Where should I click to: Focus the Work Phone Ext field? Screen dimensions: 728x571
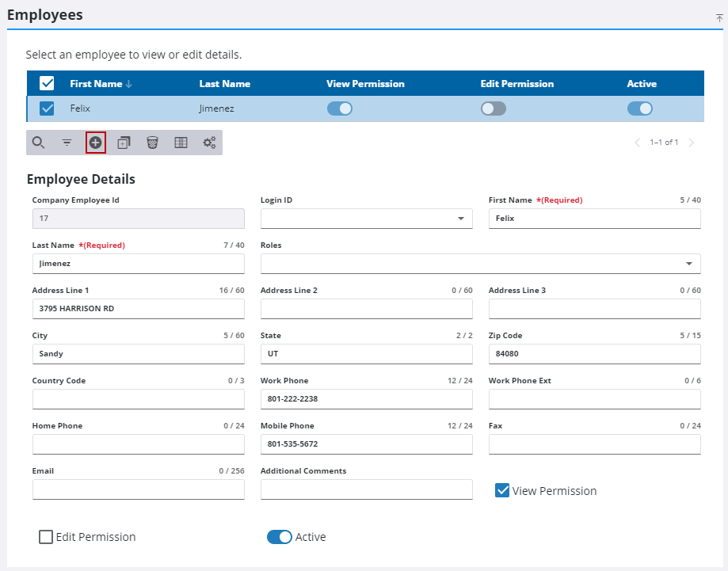pos(595,399)
